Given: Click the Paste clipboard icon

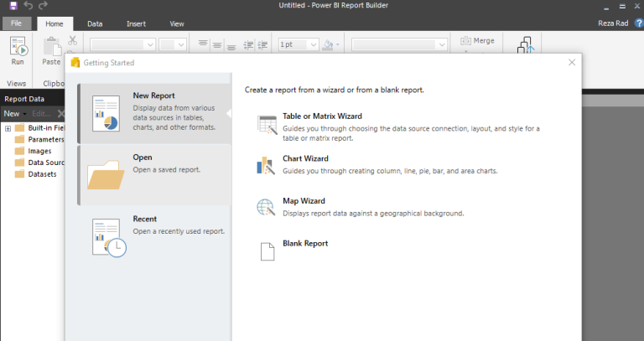Looking at the screenshot, I should pos(51,49).
